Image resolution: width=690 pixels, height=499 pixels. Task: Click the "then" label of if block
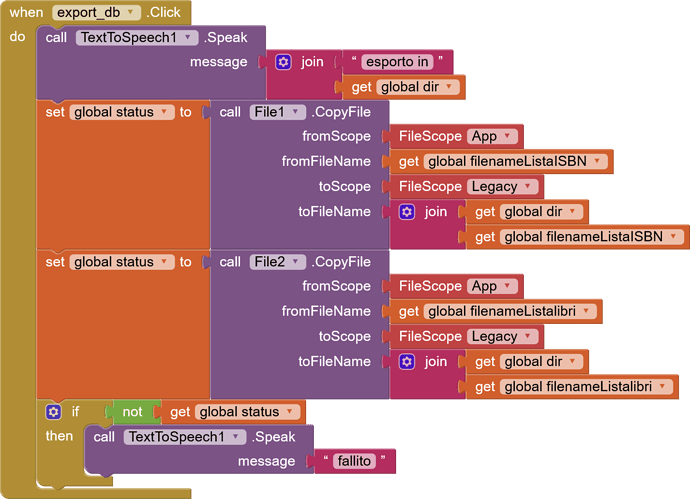pos(59,436)
